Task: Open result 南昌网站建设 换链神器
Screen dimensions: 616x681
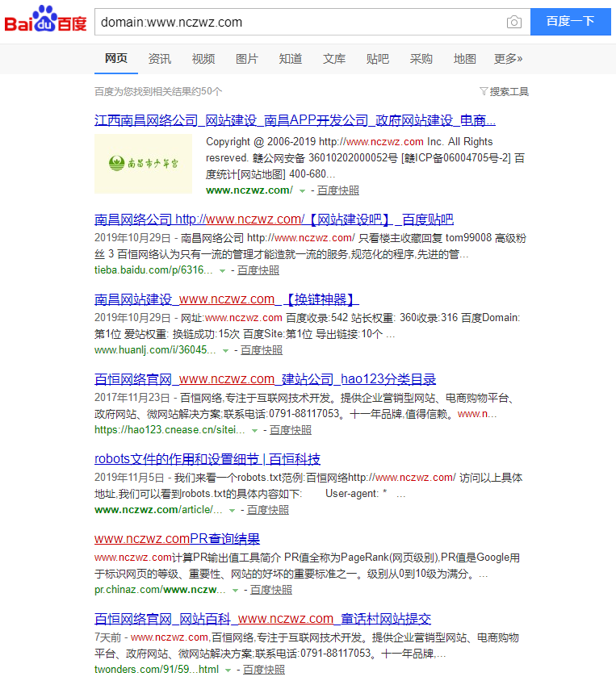Action: tap(226, 299)
